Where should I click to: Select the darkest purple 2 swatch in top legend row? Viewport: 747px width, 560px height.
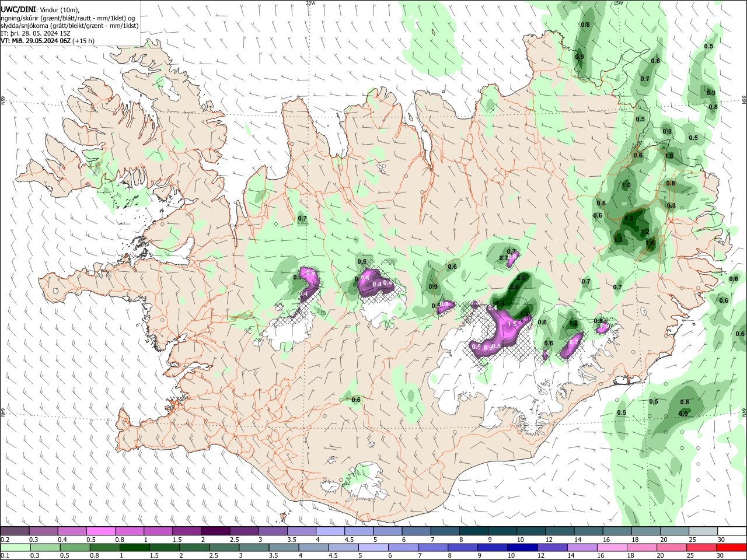coord(215,531)
